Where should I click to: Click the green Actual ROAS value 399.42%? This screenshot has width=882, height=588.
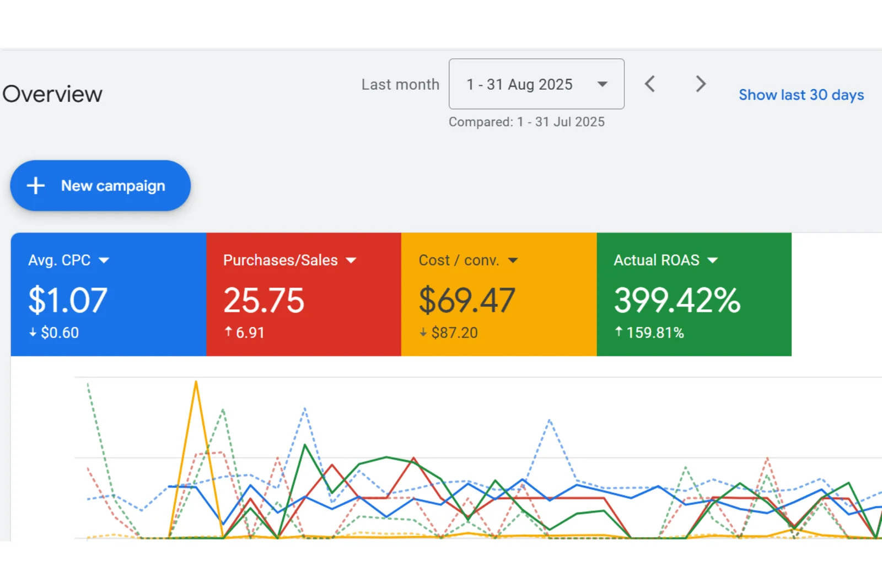pyautogui.click(x=677, y=300)
